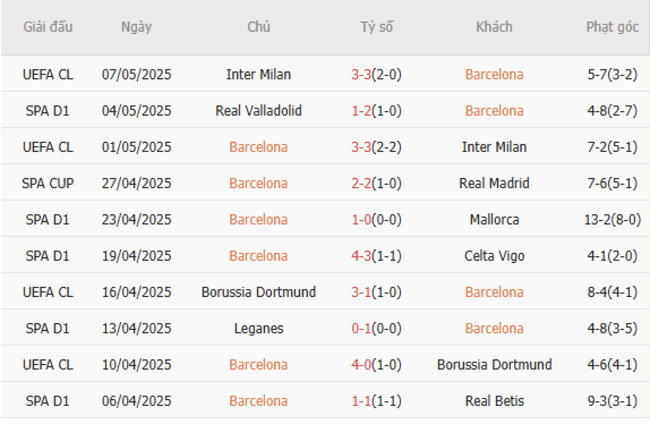Open Leganes team link
Screen dimensions: 650x424
pos(258,328)
